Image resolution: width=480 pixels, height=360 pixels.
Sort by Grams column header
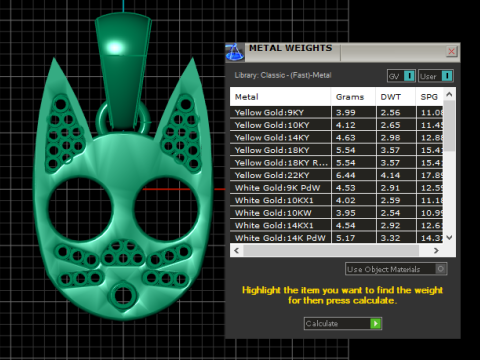353,97
